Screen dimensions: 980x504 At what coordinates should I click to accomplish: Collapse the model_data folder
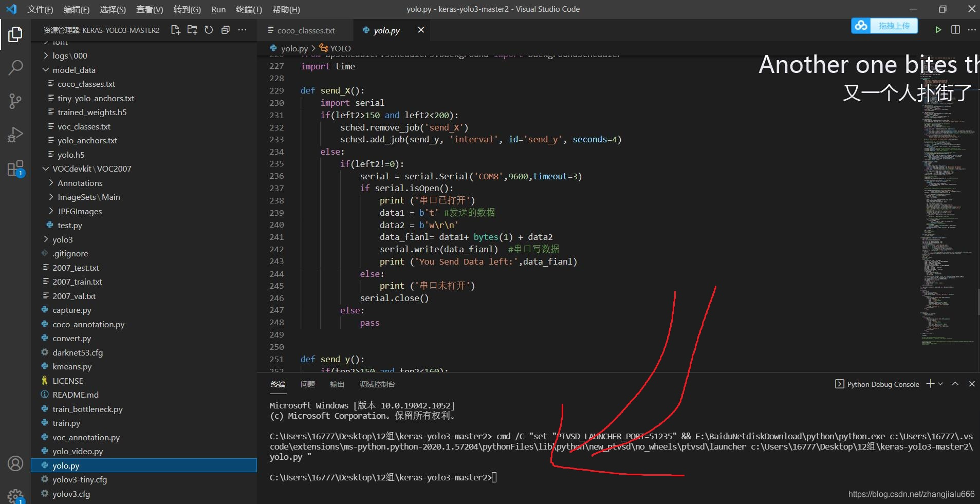click(x=144, y=70)
